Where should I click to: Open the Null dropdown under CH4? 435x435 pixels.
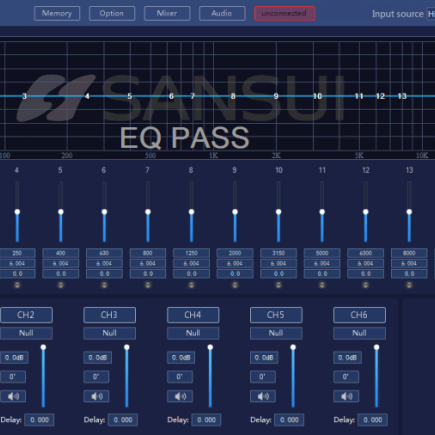(193, 333)
